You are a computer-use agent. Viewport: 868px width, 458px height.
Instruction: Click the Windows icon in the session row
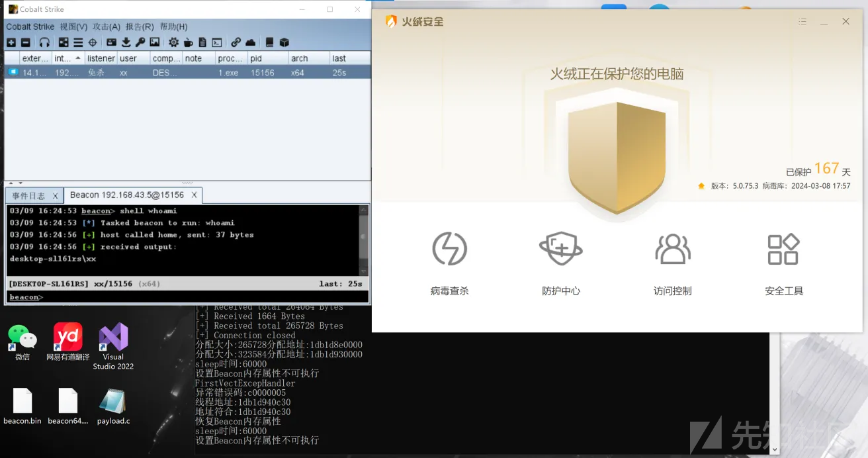pos(13,72)
